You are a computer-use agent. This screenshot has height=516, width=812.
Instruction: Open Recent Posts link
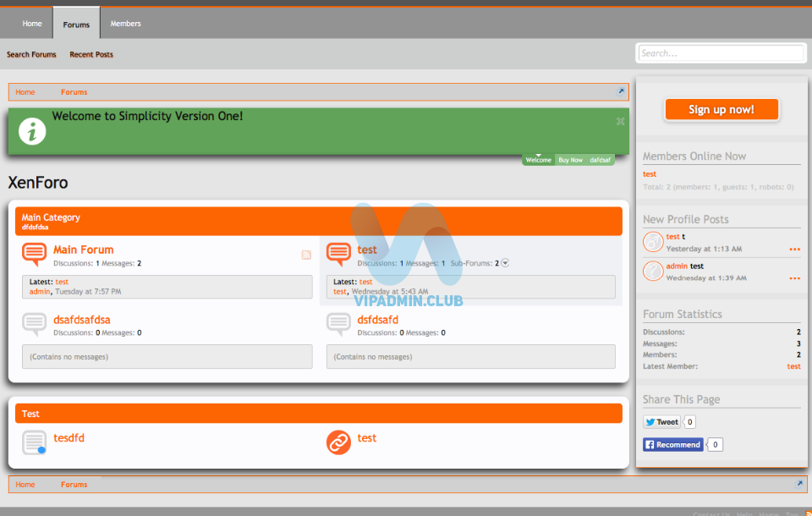pyautogui.click(x=91, y=54)
